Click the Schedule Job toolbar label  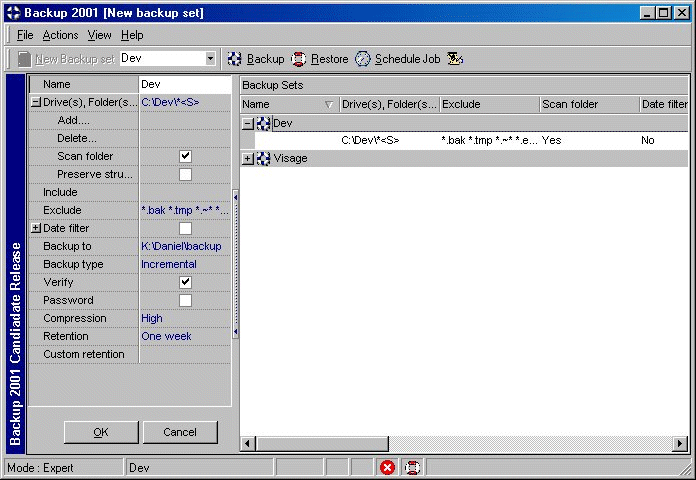click(407, 59)
